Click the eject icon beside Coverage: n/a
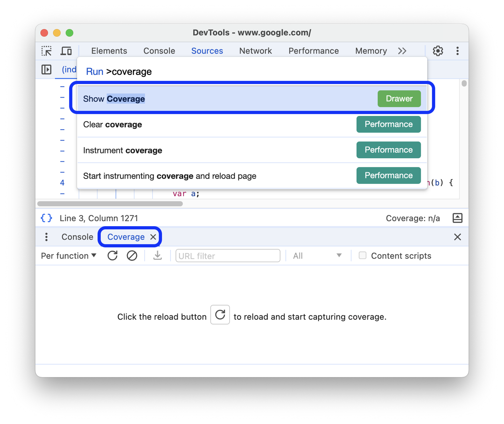Image resolution: width=504 pixels, height=424 pixels. pos(457,218)
